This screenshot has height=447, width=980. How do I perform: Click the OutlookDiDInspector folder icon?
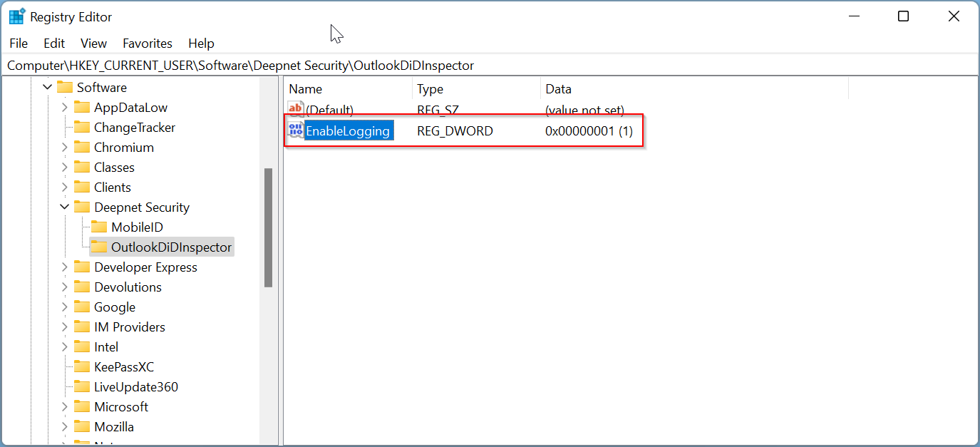[x=99, y=247]
